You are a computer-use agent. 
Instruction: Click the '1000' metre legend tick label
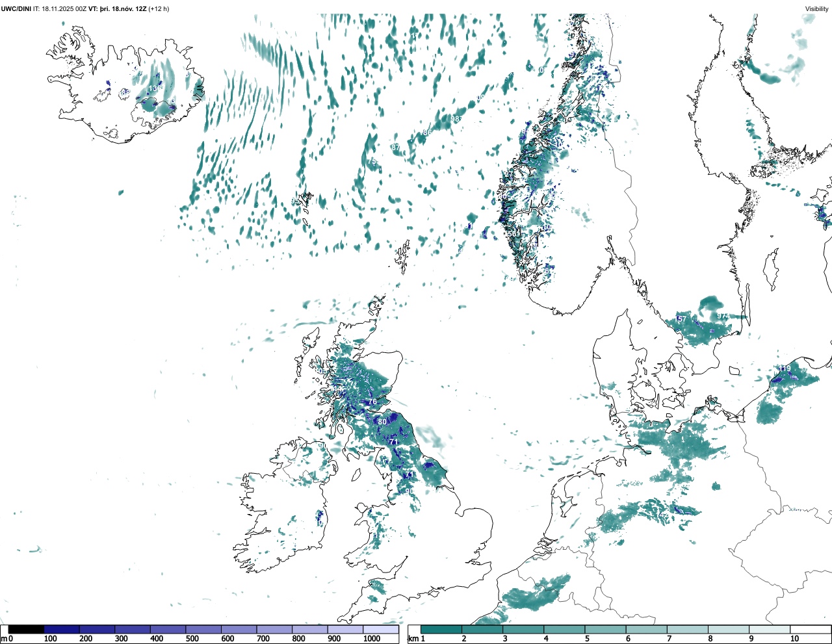(x=372, y=639)
